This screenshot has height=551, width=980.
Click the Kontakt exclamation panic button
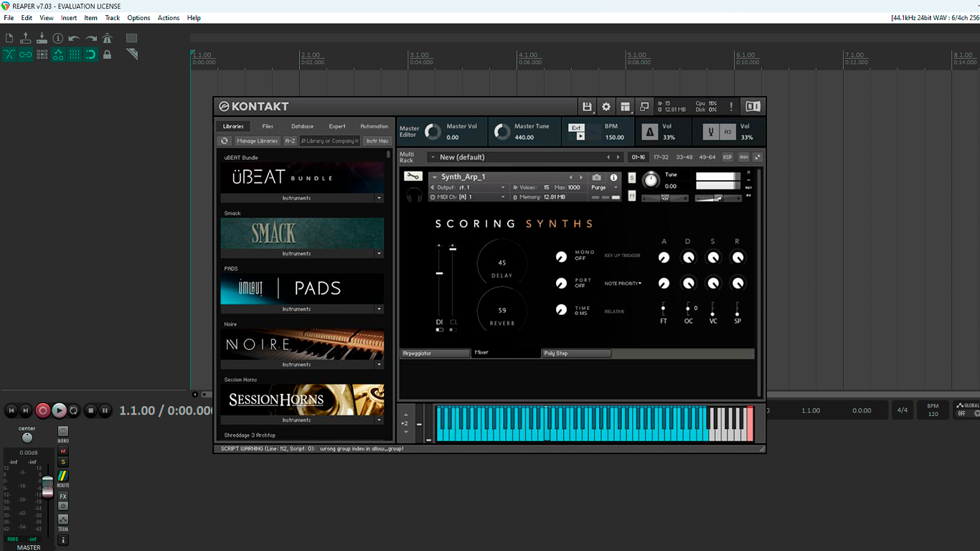(731, 106)
